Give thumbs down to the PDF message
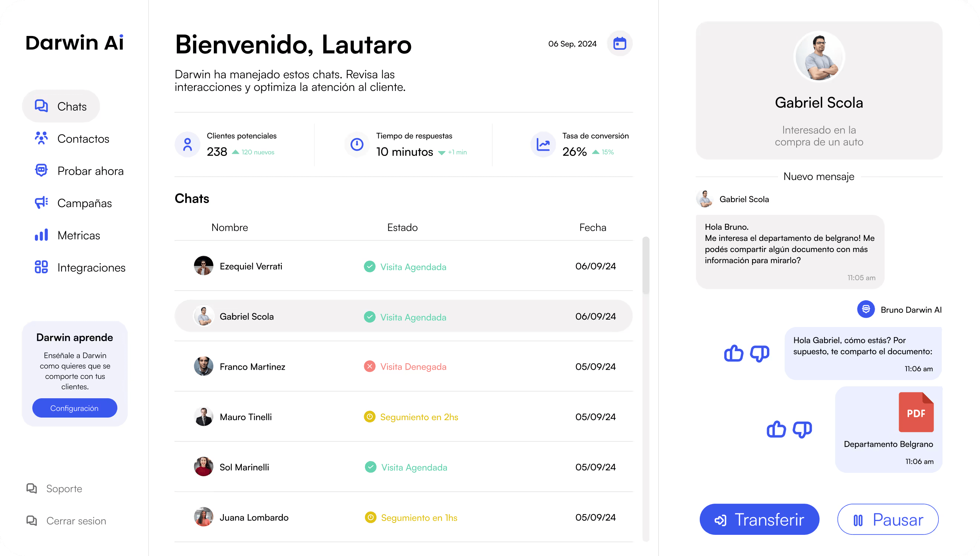980x556 pixels. [x=802, y=429]
